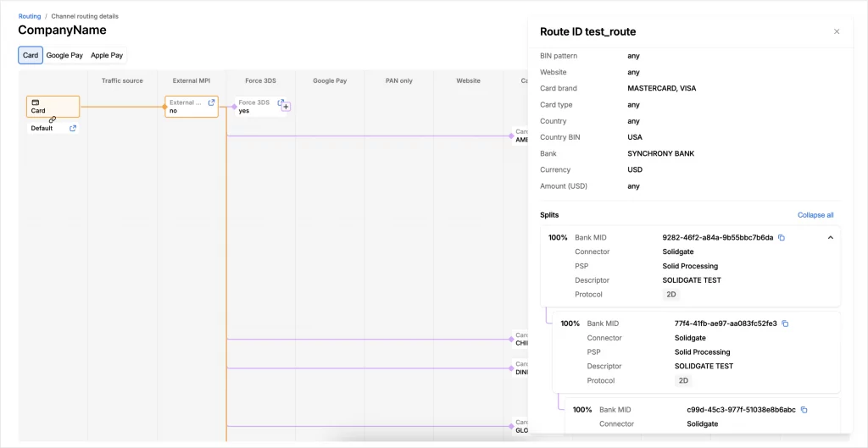Click the Website column header

[x=468, y=80]
